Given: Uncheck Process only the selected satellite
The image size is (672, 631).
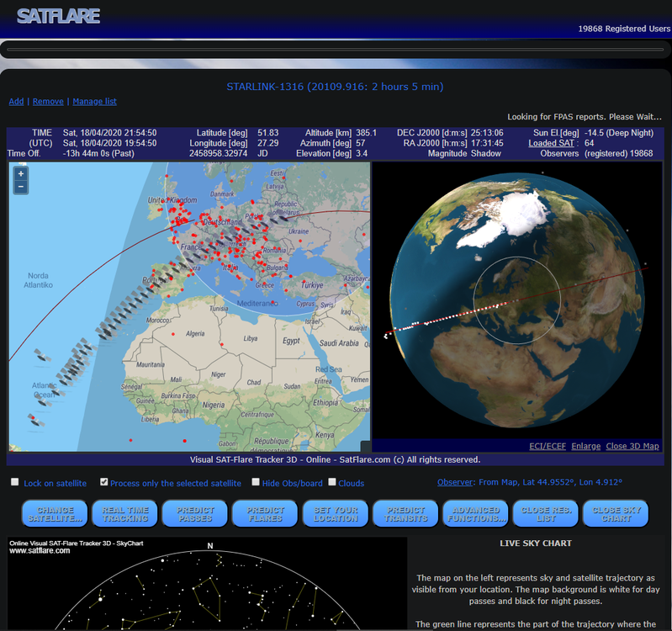Looking at the screenshot, I should (103, 482).
